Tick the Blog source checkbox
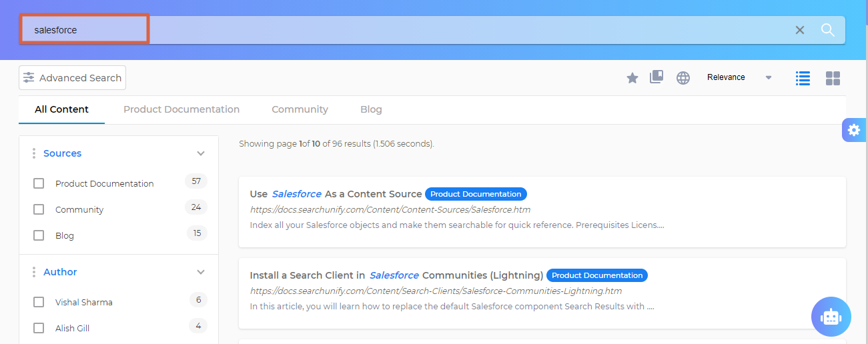This screenshot has width=868, height=344. (x=39, y=235)
